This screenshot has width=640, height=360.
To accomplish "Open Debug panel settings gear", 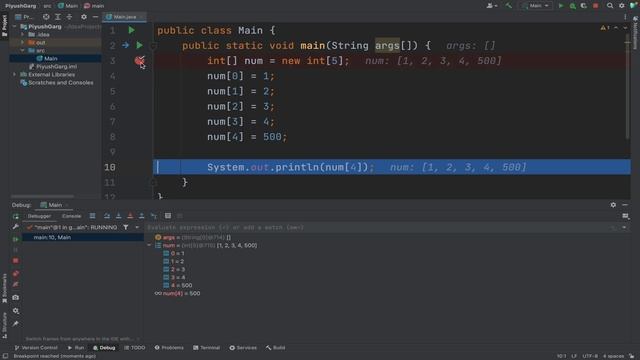I will coord(613,205).
